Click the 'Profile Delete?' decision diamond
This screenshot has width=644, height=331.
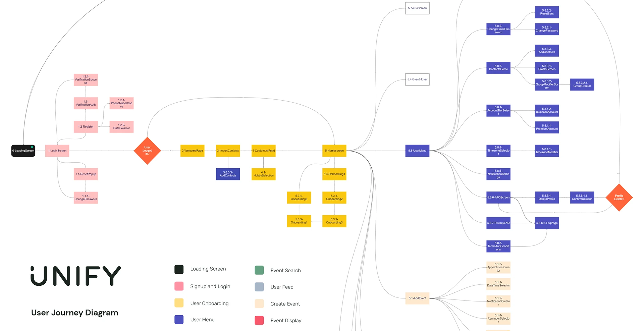click(619, 198)
